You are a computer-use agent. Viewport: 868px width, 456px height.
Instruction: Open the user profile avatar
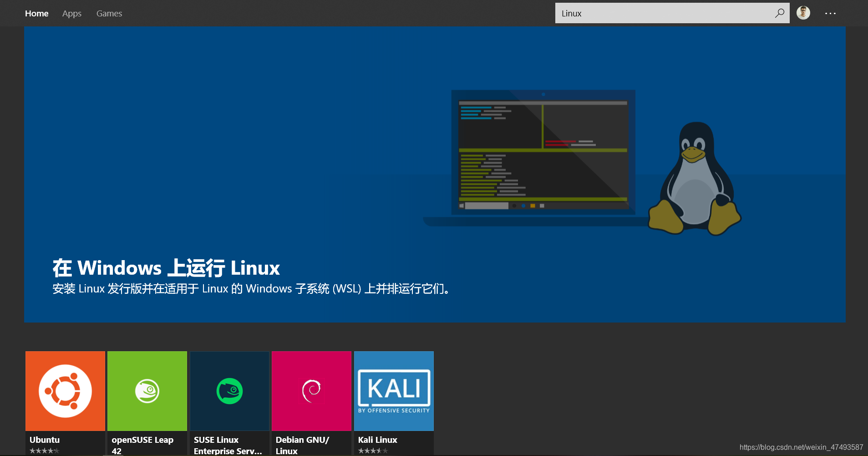click(x=803, y=13)
